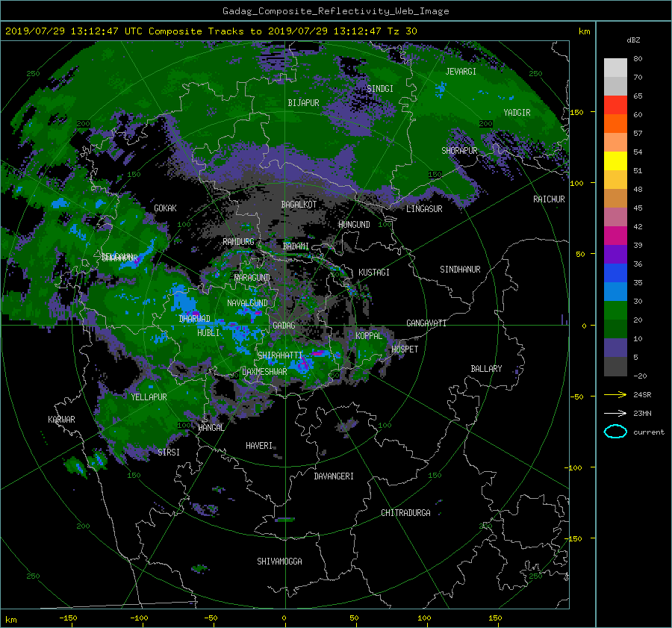Click the bottom-left km axis label
672x628 pixels.
[x=10, y=620]
